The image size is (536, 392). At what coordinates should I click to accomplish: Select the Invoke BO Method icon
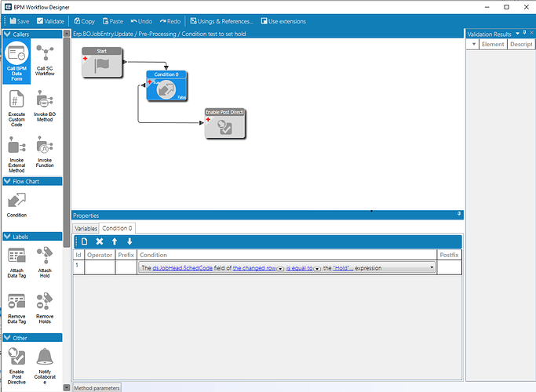point(45,106)
